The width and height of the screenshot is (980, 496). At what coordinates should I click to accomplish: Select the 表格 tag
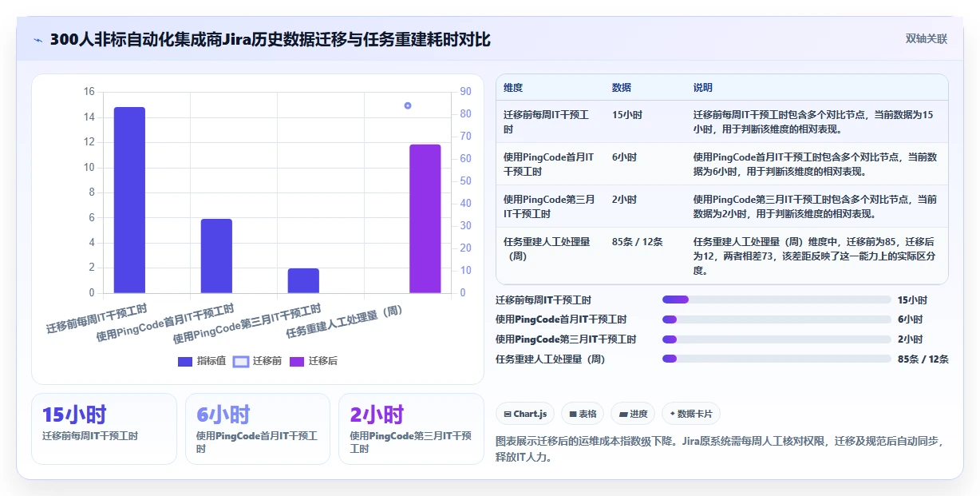click(x=583, y=414)
